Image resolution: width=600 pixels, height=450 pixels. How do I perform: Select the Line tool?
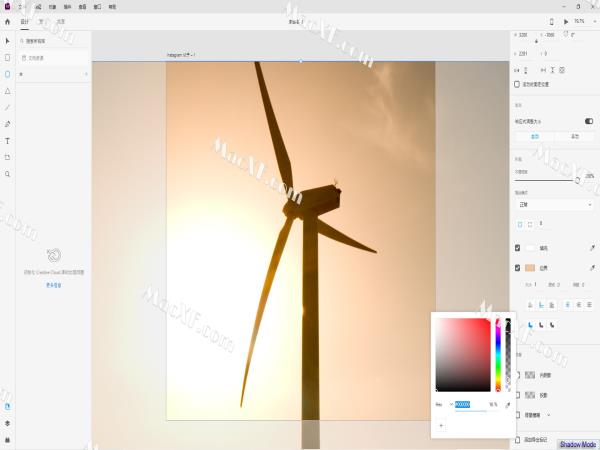[x=8, y=107]
